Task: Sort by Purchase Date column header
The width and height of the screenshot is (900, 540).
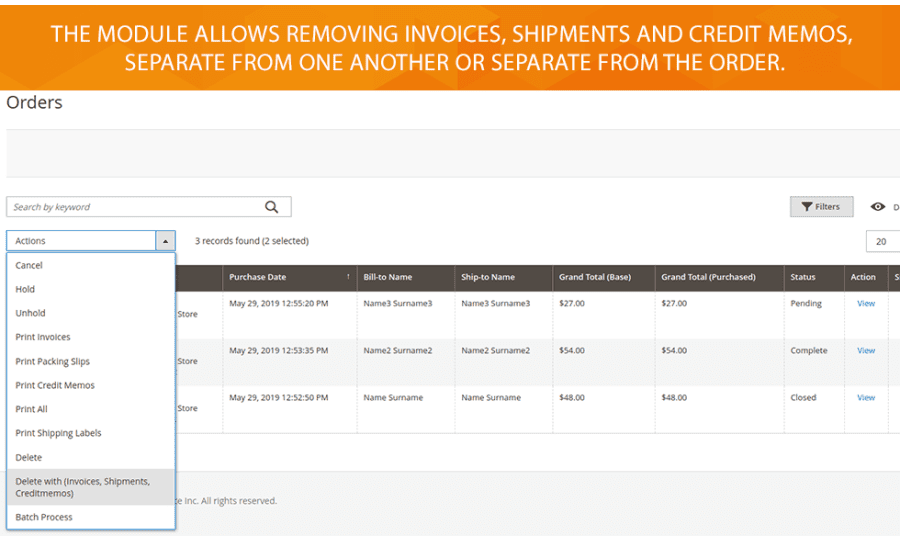Action: [289, 277]
